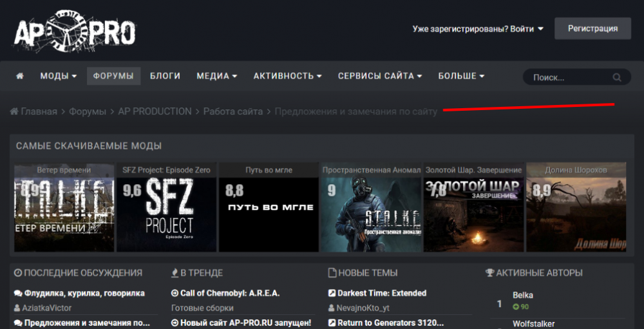
Task: Click the AP-PRO site logo
Action: coord(74,32)
